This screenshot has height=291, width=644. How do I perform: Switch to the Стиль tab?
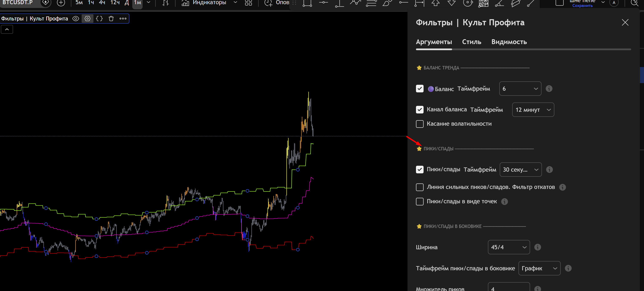[471, 42]
